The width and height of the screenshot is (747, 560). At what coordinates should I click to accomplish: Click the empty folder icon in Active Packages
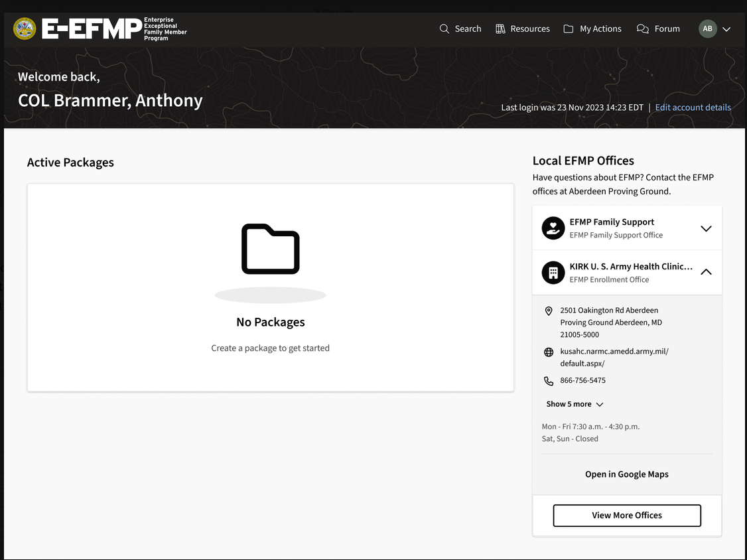coord(271,249)
